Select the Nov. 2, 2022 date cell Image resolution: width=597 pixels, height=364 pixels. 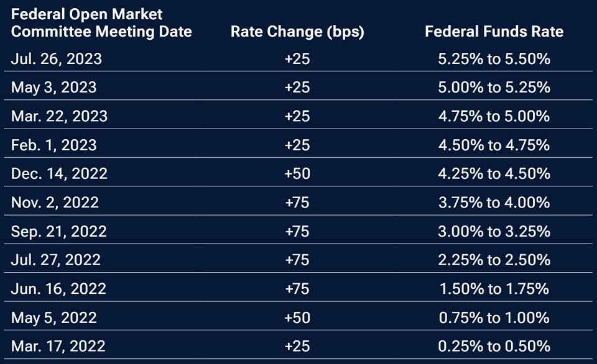click(x=55, y=202)
